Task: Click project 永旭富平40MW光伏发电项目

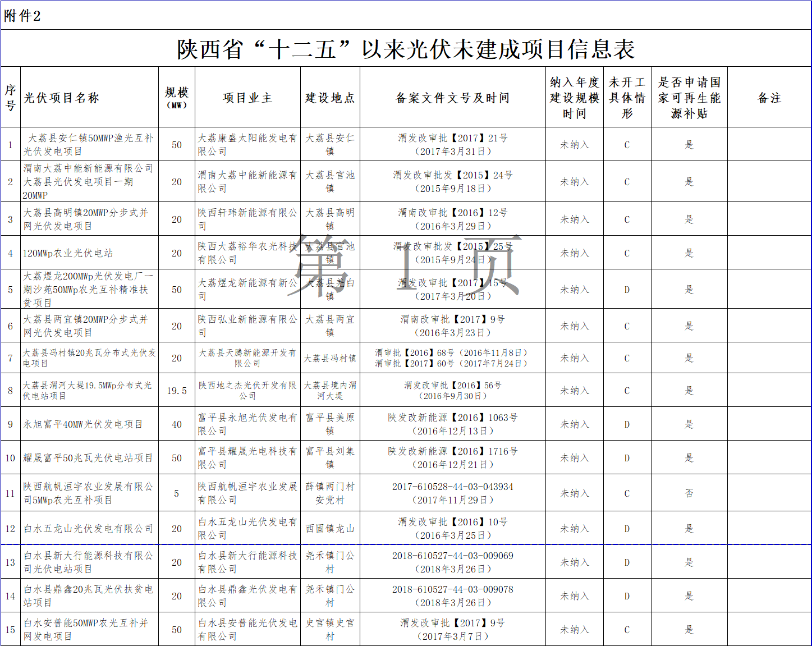Action: click(x=83, y=424)
